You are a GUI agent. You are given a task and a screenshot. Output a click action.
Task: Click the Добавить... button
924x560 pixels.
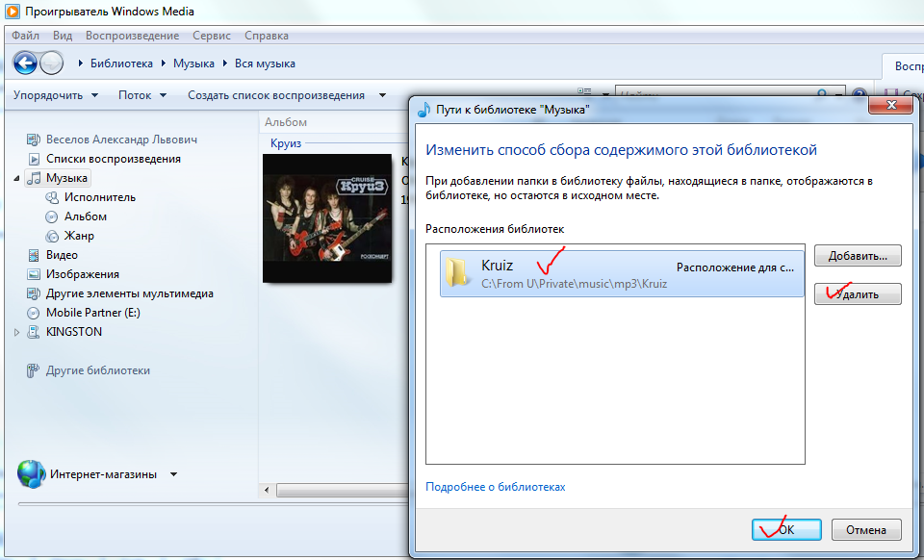click(x=858, y=256)
